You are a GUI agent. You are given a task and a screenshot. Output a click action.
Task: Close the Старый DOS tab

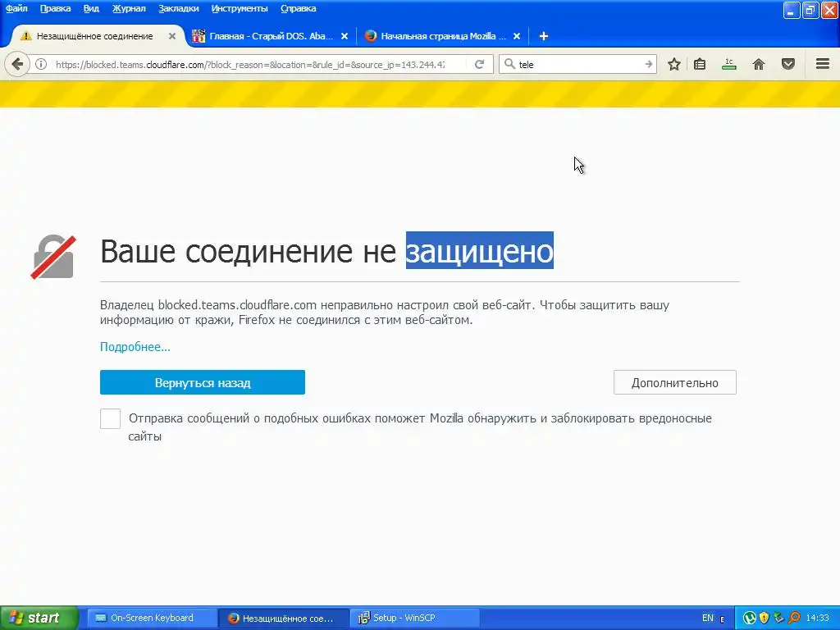(x=345, y=36)
